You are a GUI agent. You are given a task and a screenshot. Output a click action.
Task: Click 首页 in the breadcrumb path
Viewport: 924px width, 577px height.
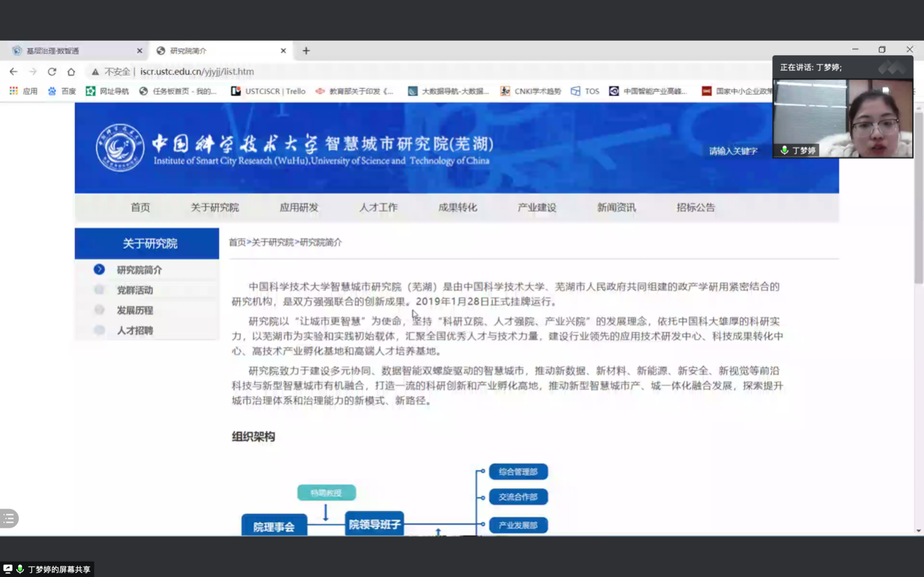coord(237,242)
